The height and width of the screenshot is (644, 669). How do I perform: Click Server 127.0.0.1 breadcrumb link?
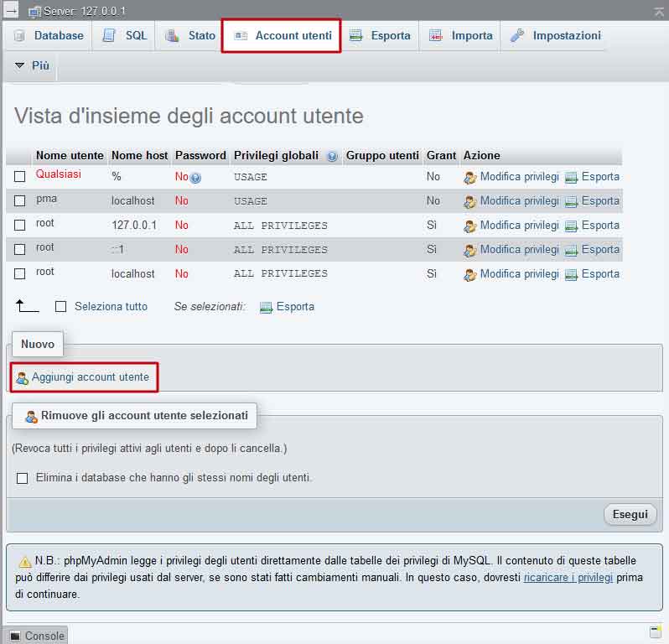click(85, 11)
